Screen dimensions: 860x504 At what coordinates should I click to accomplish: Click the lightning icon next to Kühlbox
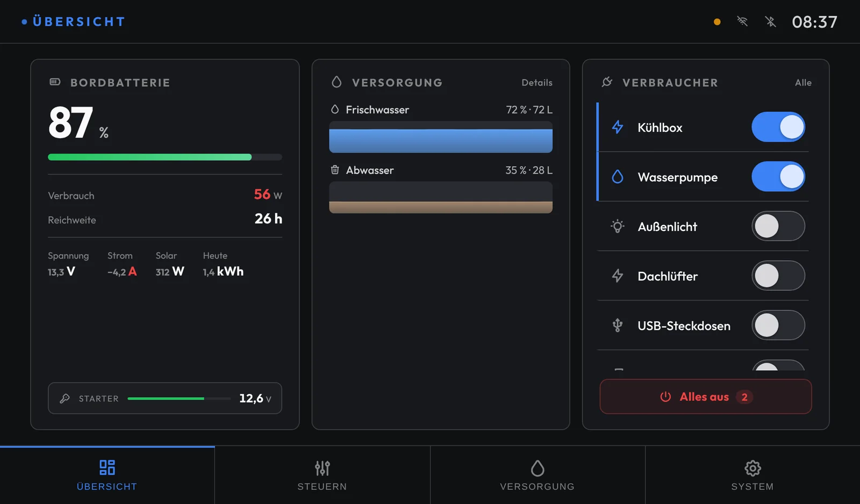618,127
